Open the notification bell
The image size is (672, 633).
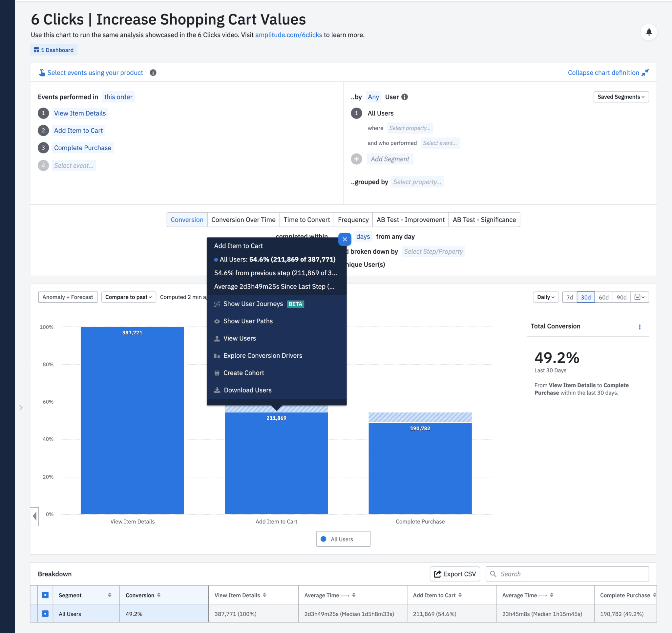click(649, 32)
